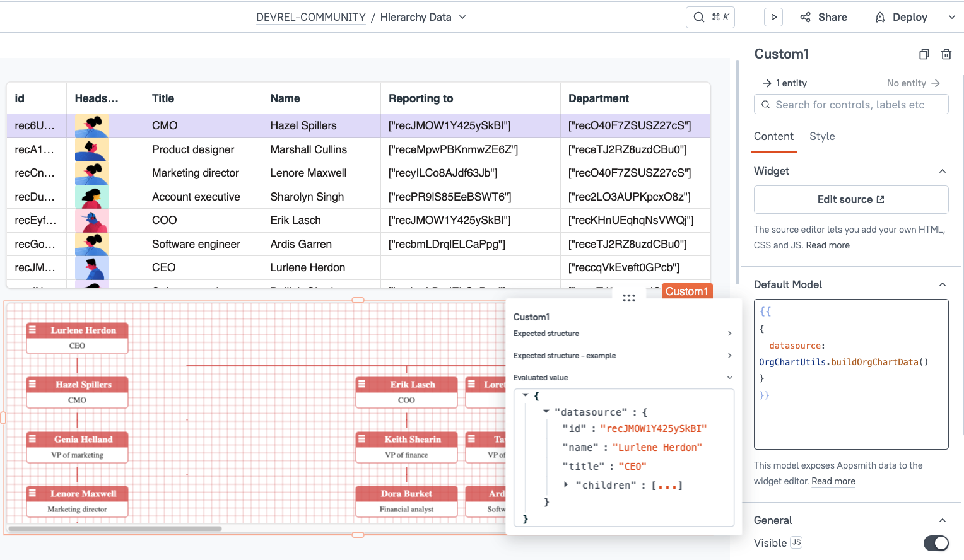This screenshot has width=964, height=560.
Task: Open the omnibar search with the magnifier icon
Action: 698,17
